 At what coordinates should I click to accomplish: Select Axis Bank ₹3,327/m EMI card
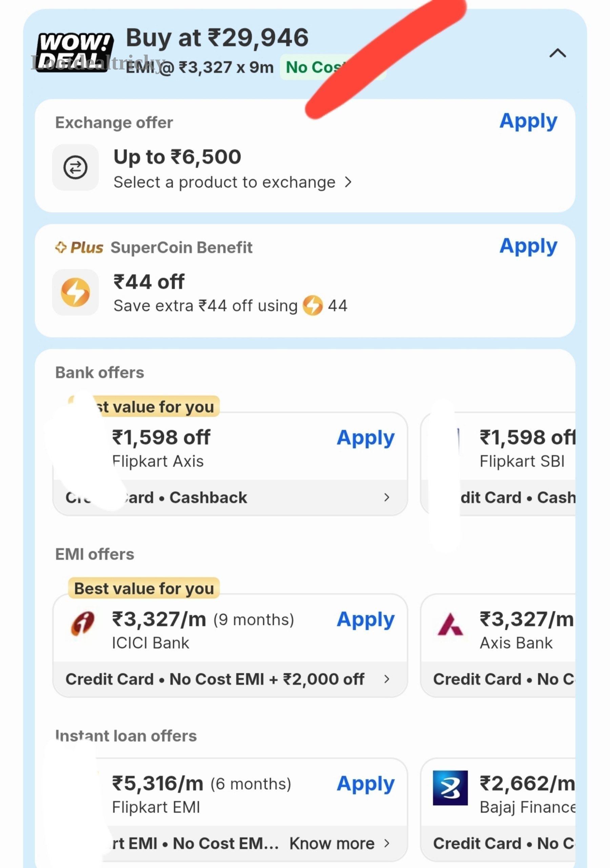point(498,646)
